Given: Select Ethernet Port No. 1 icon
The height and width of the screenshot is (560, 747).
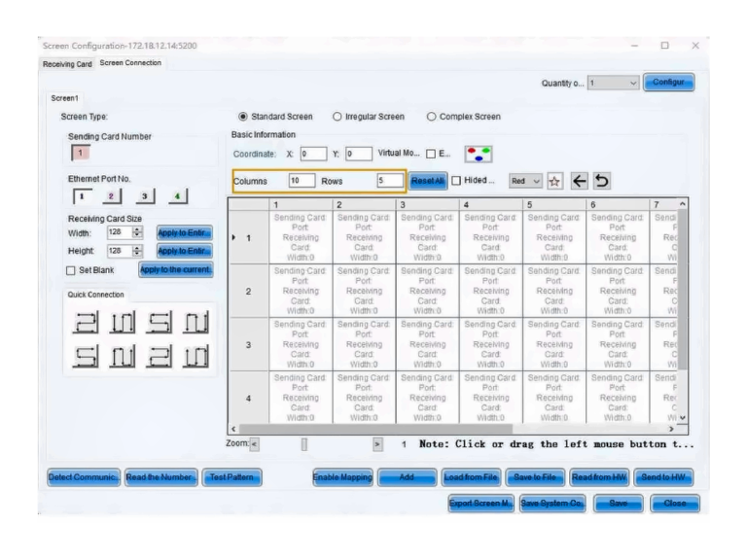Looking at the screenshot, I should pyautogui.click(x=83, y=196).
